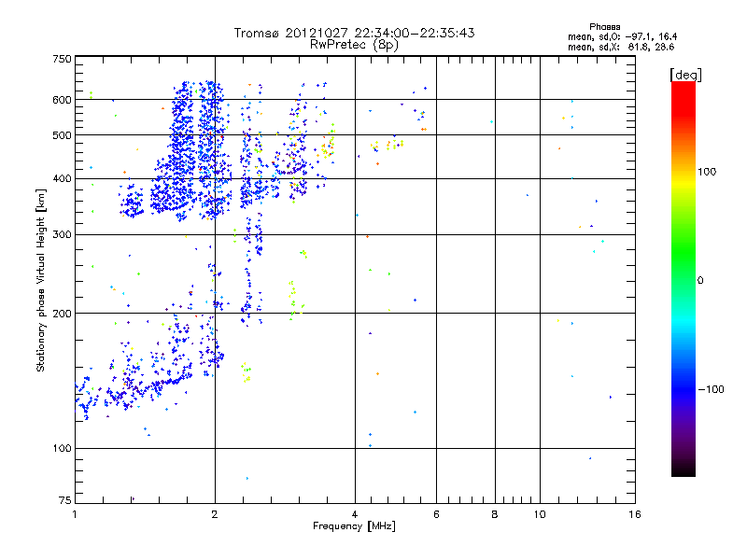The height and width of the screenshot is (560, 747).
Task: Click the y-axis tick label '200'
Action: 62,314
